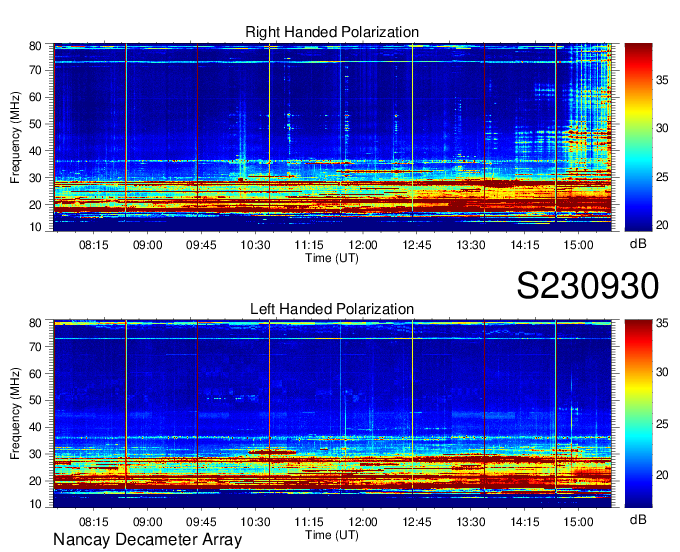
Task: Click 11:15 time tick under left-handed chart
Action: pos(309,522)
